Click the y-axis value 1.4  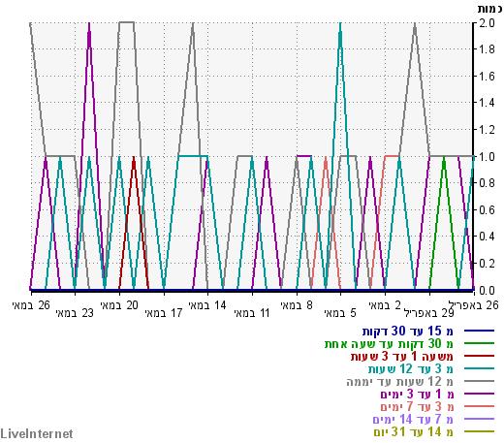[x=487, y=103]
